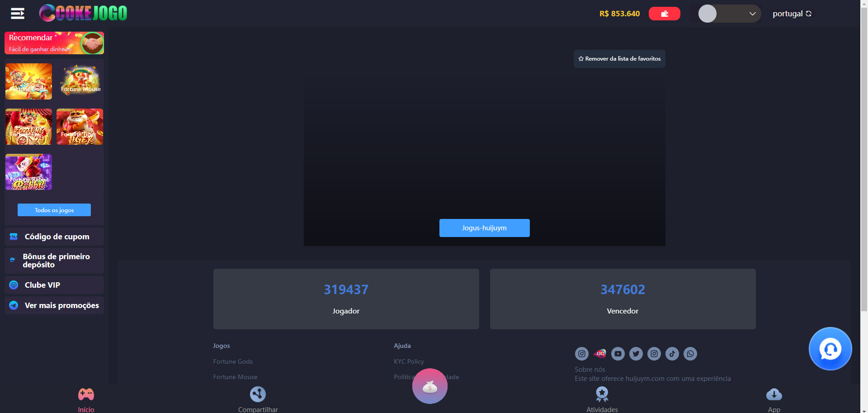Click the Todos os jogos button
The width and height of the screenshot is (868, 413).
click(x=54, y=210)
